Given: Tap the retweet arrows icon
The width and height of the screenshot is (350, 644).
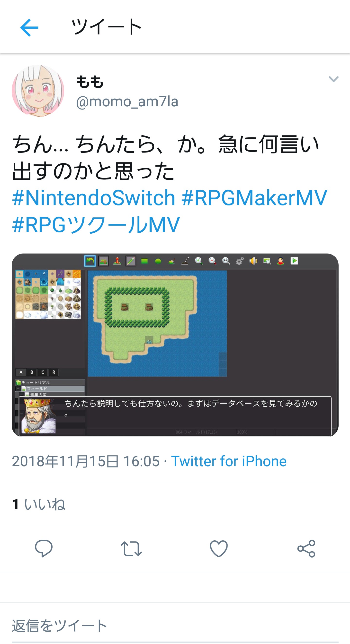Looking at the screenshot, I should (131, 549).
